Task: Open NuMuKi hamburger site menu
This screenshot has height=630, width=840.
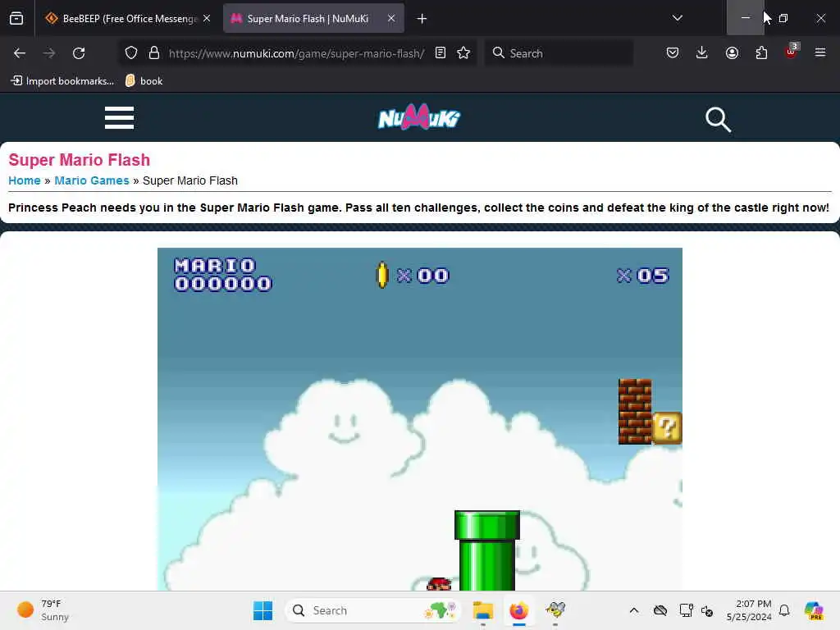Action: click(119, 117)
